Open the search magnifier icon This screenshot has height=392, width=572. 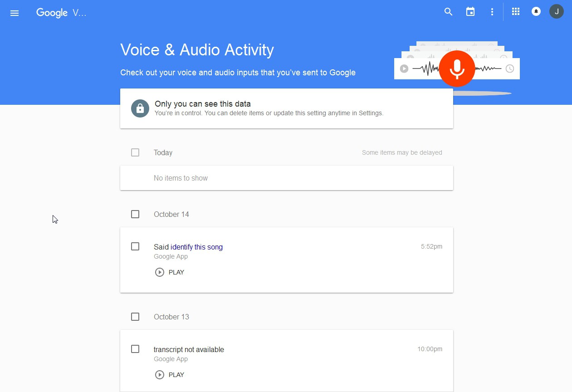(449, 12)
